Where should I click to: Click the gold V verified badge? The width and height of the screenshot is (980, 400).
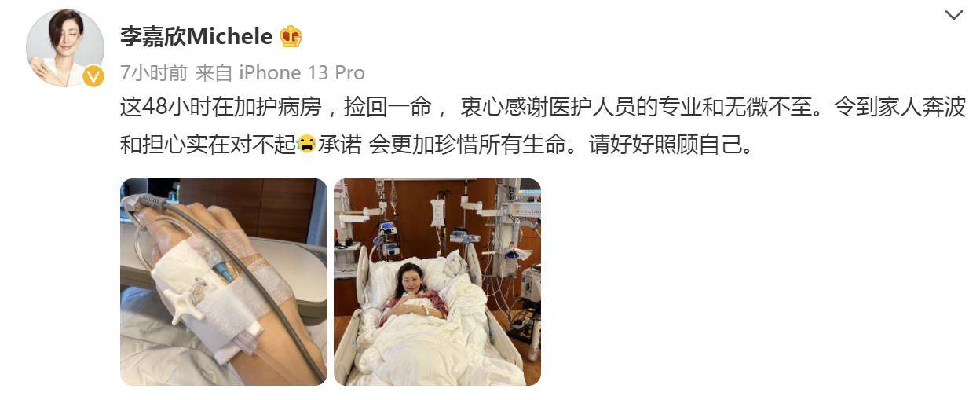tap(93, 75)
